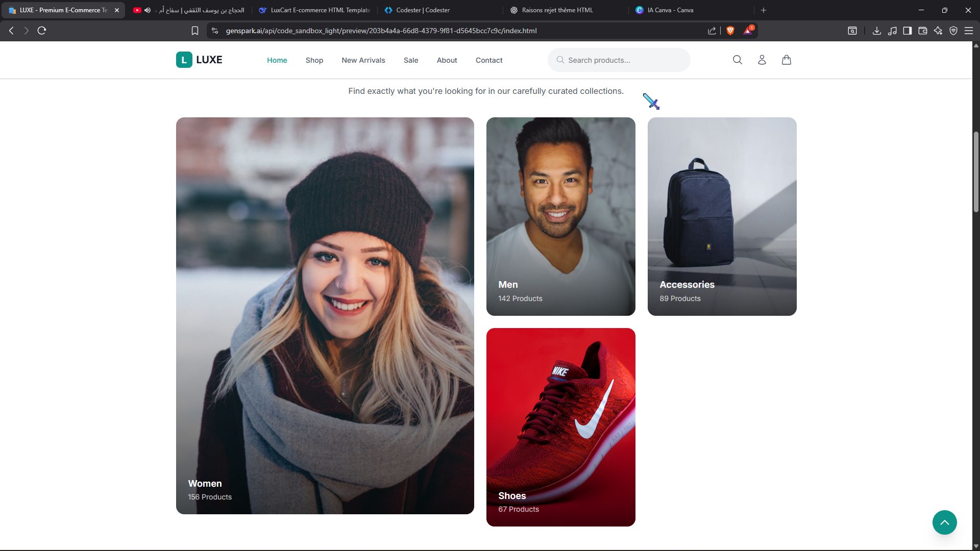Image resolution: width=980 pixels, height=551 pixels.
Task: Switch to the Codester browser tab
Action: click(x=423, y=10)
